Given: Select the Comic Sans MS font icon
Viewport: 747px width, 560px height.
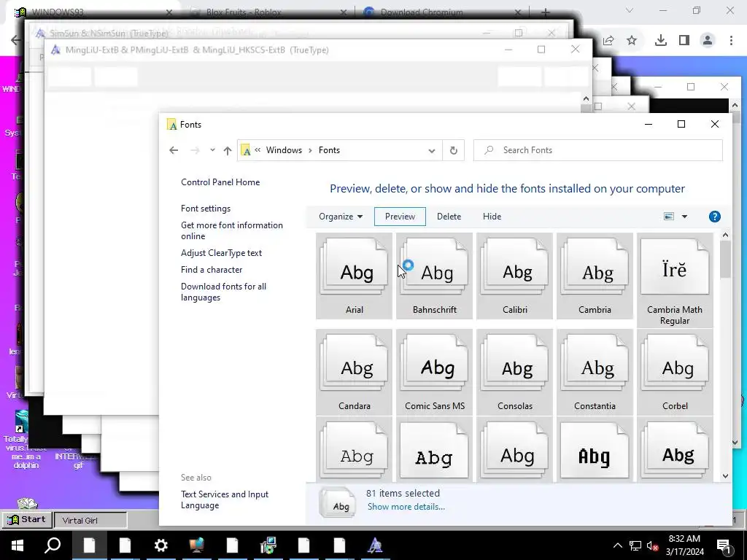Looking at the screenshot, I should click(x=434, y=372).
